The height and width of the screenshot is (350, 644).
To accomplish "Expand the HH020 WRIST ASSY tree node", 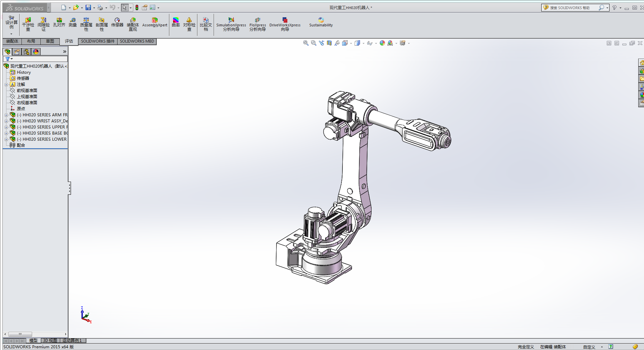I will tap(6, 121).
